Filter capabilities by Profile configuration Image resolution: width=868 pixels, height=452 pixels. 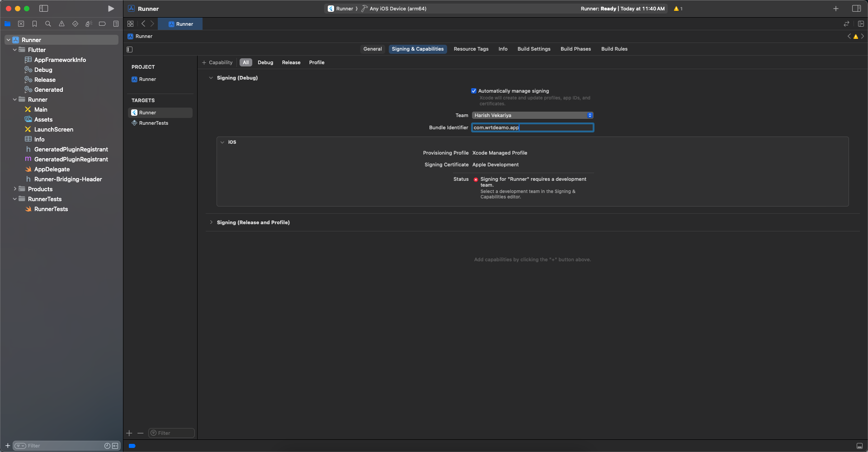[x=317, y=62]
